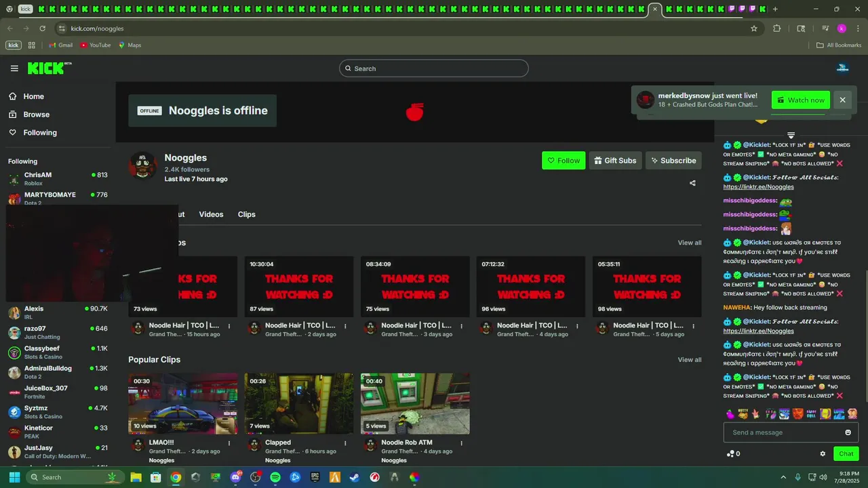Click NAWEHA username in chat

click(x=737, y=308)
